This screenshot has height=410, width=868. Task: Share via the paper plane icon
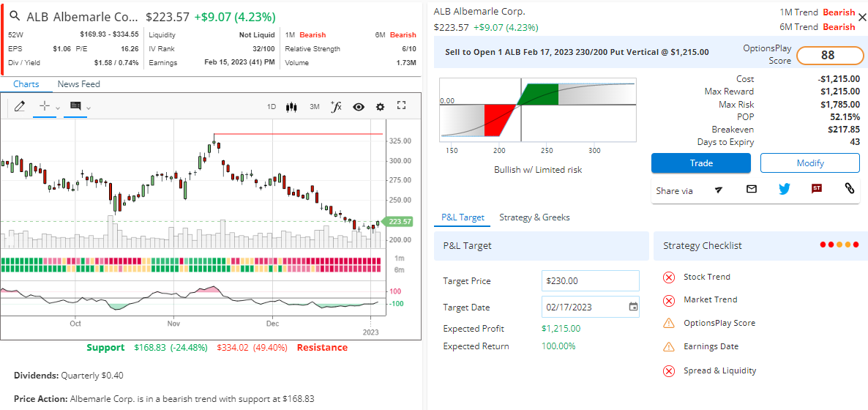click(719, 190)
